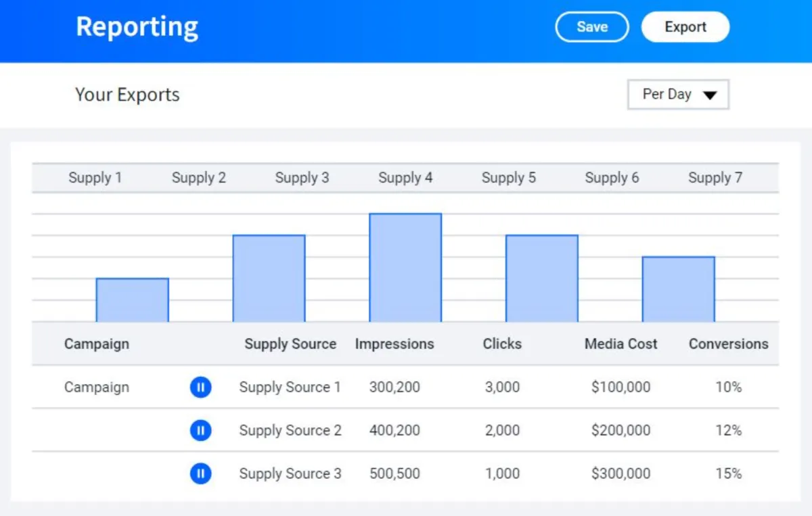Choose the Supply 7 tab
812x516 pixels.
pyautogui.click(x=715, y=178)
